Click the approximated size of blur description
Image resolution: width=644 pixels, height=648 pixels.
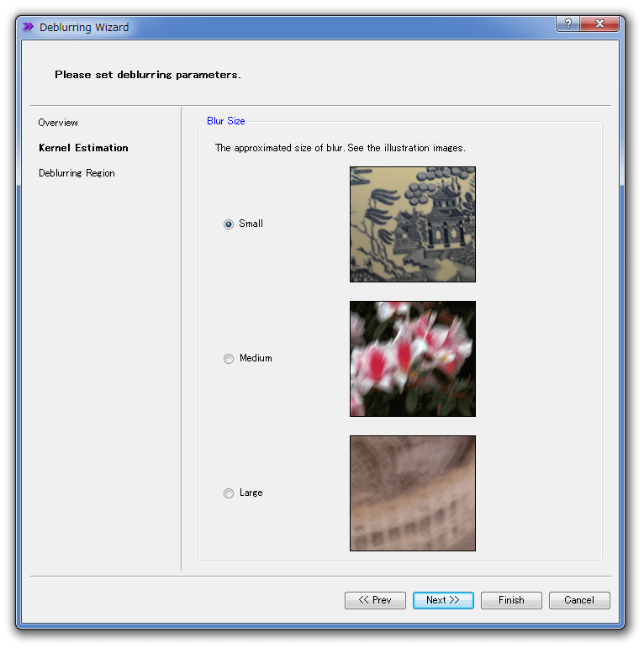click(x=340, y=148)
